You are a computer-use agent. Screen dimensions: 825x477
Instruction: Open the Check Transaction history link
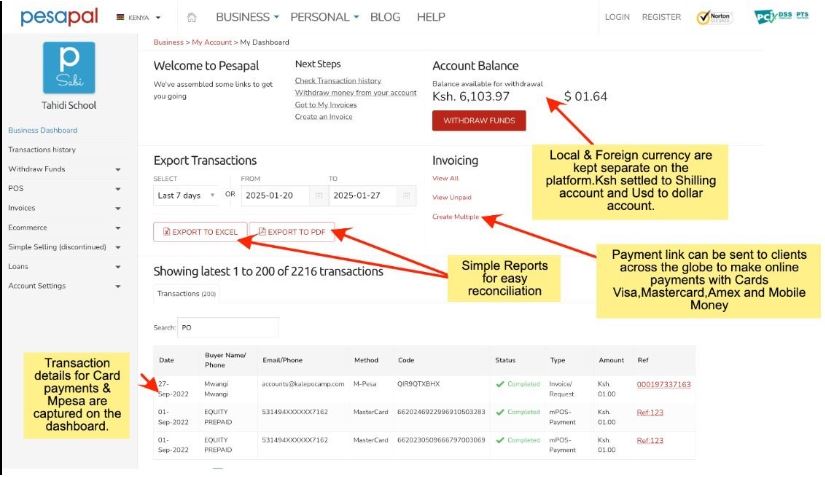338,81
